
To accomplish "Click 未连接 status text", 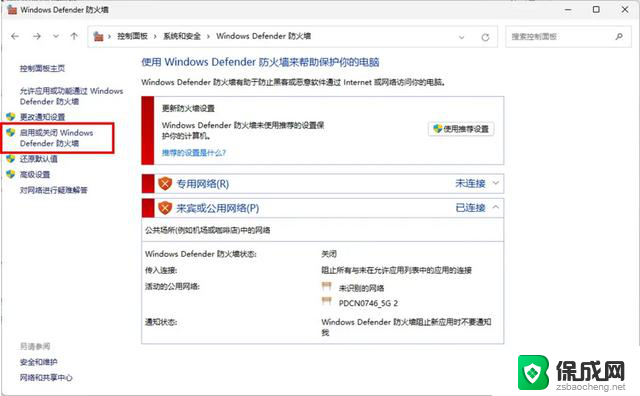I will pyautogui.click(x=470, y=183).
